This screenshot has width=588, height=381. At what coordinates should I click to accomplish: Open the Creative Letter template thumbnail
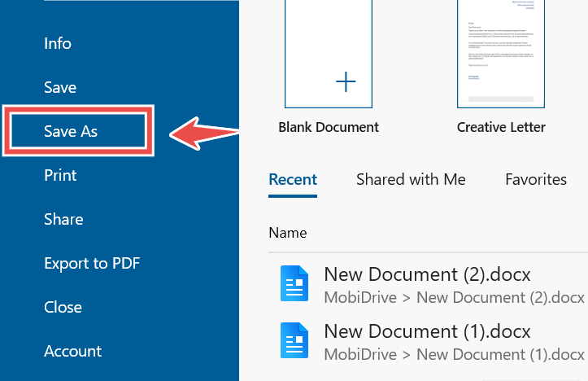[501, 54]
